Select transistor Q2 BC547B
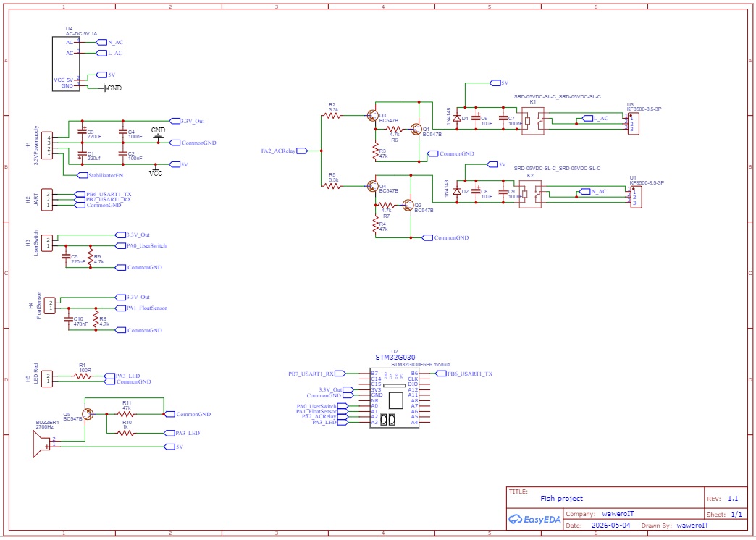The image size is (756, 540). 408,205
